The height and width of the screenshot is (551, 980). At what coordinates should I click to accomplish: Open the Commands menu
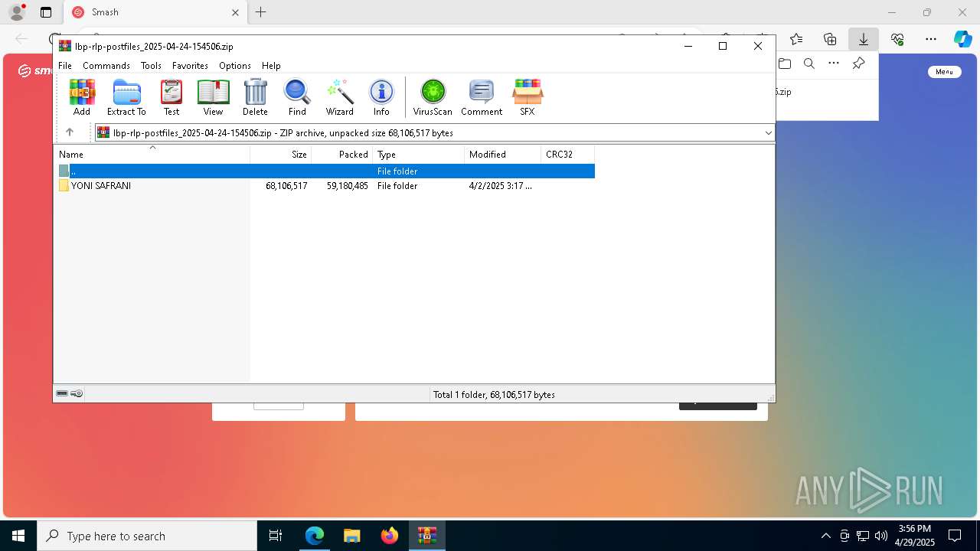tap(106, 66)
